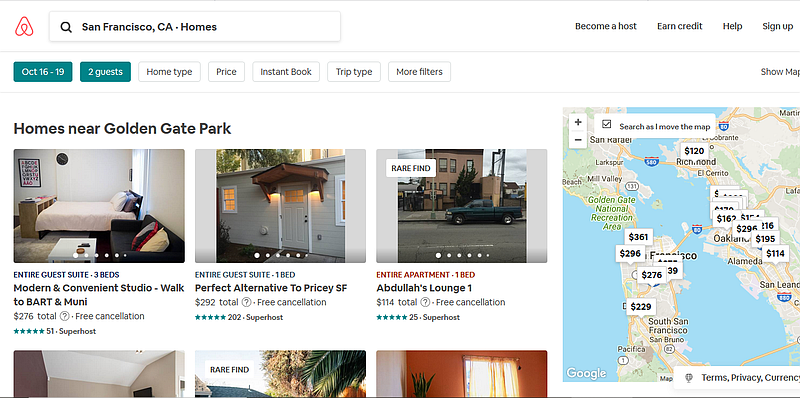Image resolution: width=800 pixels, height=398 pixels.
Task: Open the 2 guests filter
Action: point(105,72)
